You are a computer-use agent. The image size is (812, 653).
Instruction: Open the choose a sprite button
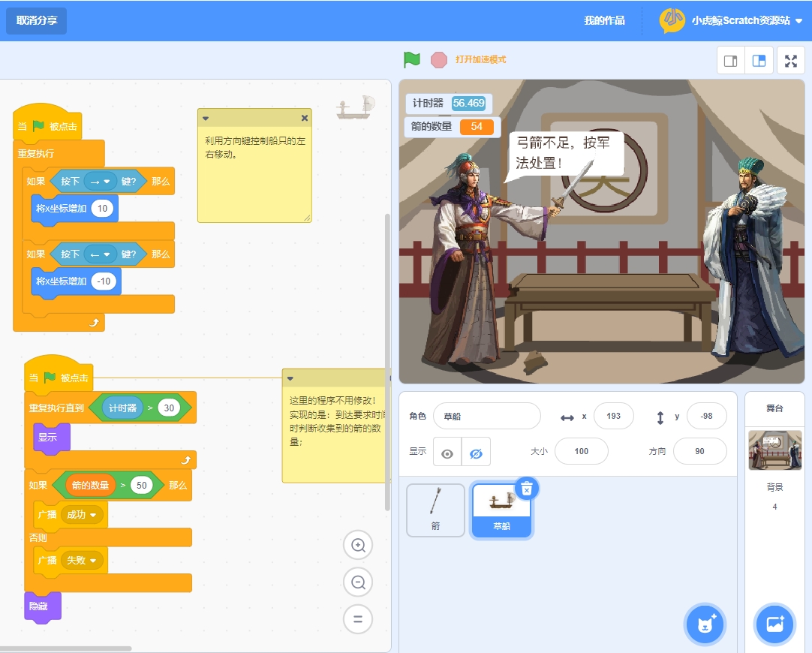click(705, 624)
